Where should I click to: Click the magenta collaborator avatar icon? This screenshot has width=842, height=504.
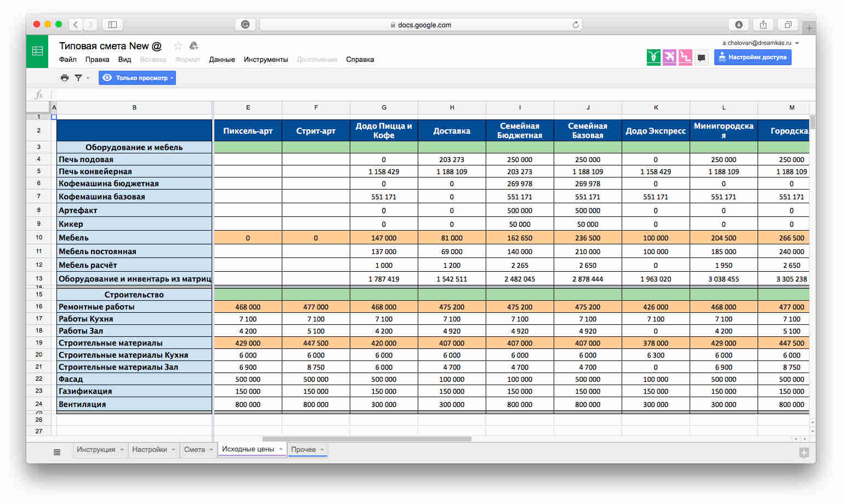(x=669, y=57)
